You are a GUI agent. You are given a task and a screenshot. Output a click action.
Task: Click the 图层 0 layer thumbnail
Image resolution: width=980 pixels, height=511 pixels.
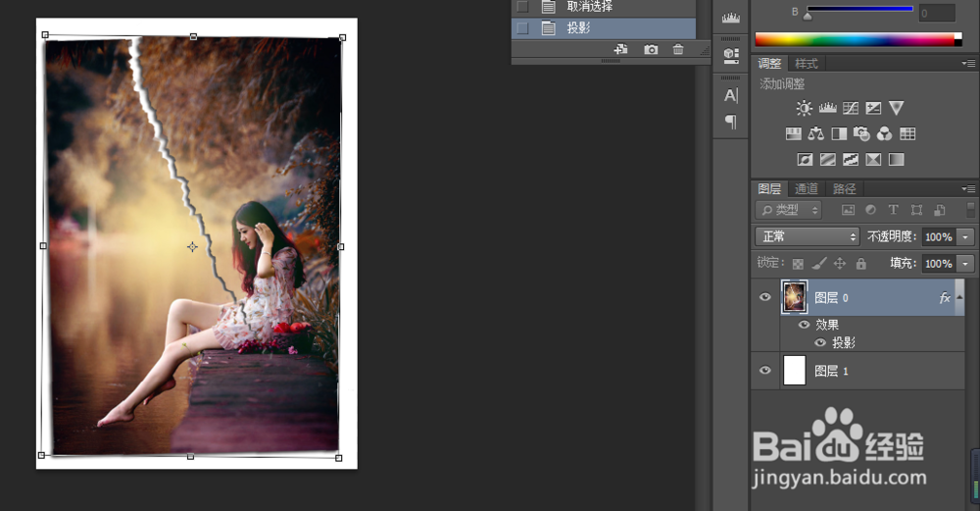pos(795,296)
